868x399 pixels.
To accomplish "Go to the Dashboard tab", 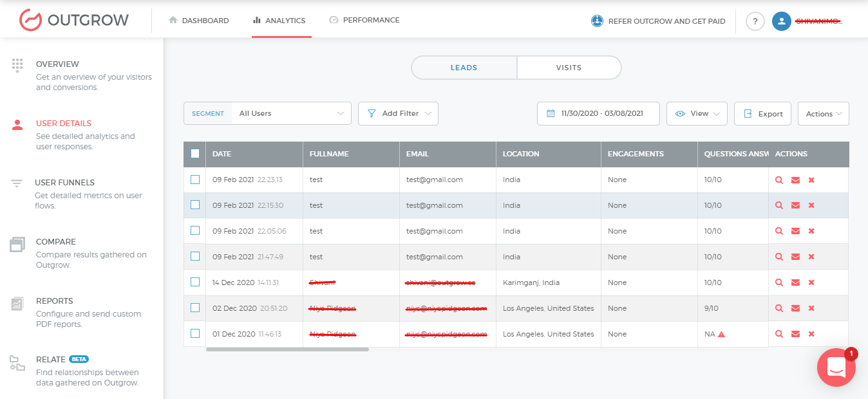I will coord(199,21).
